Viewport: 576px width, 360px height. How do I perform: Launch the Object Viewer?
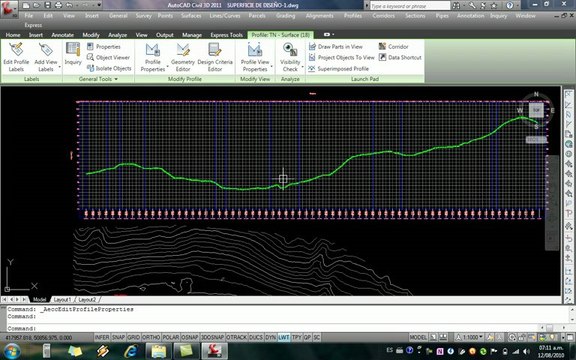tap(108, 57)
